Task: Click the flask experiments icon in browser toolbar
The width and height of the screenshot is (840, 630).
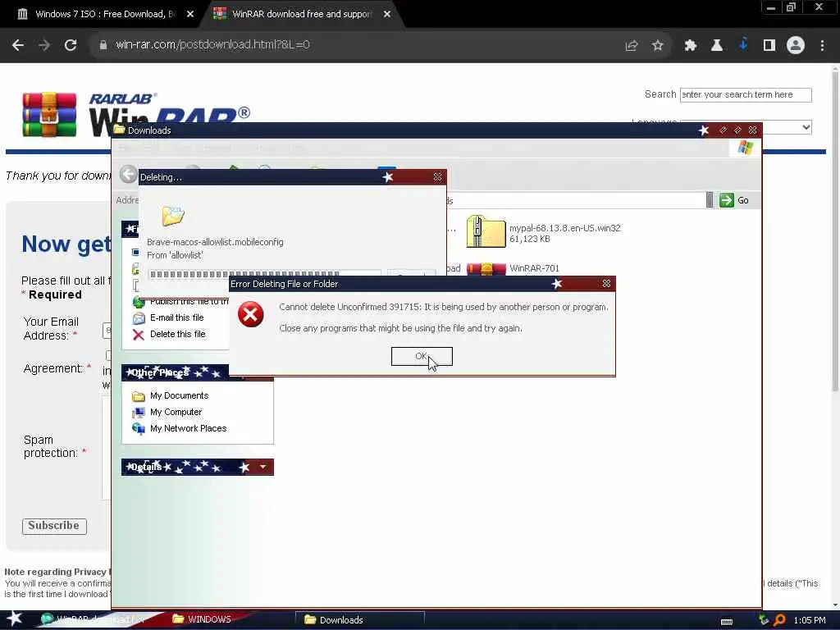Action: coord(716,46)
